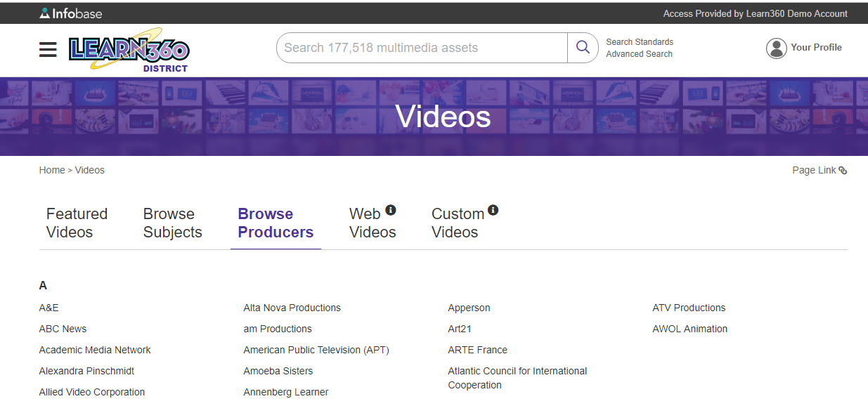This screenshot has height=413, width=868.
Task: Open the Advanced Search link
Action: click(x=639, y=54)
